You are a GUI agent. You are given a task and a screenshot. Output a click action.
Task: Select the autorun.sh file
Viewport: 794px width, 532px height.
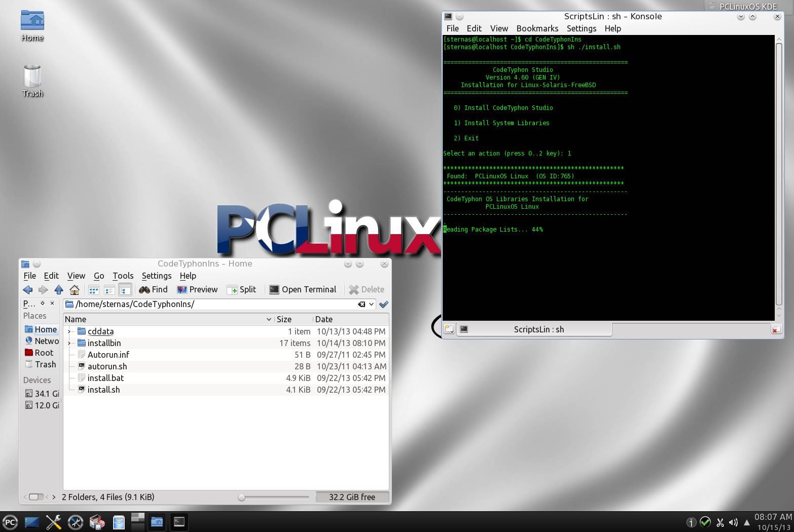[x=107, y=366]
